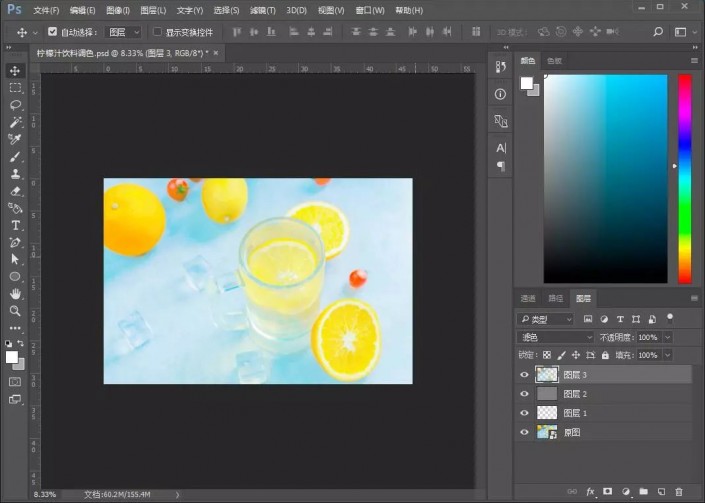Select the Ellipse shape tool
705x503 pixels.
(x=15, y=276)
